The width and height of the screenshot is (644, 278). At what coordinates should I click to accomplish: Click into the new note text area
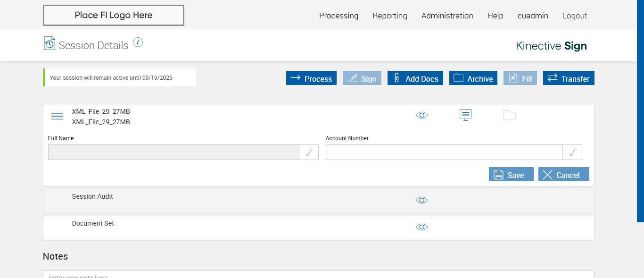click(x=319, y=274)
